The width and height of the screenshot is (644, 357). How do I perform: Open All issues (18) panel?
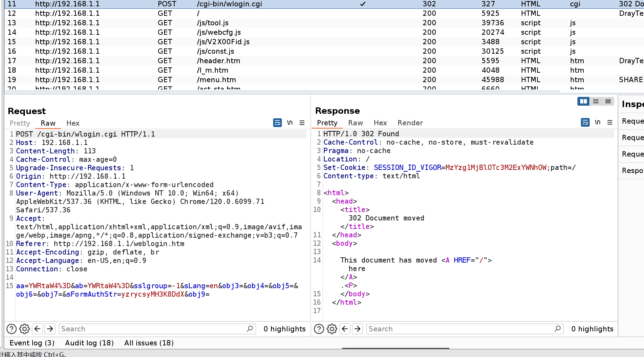[x=149, y=343]
